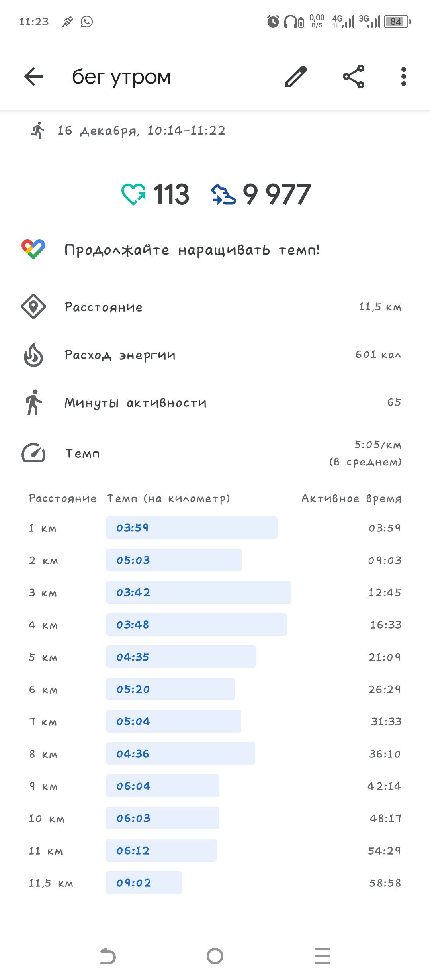430x980 pixels.
Task: Tap the Android home navigation button
Action: click(215, 956)
